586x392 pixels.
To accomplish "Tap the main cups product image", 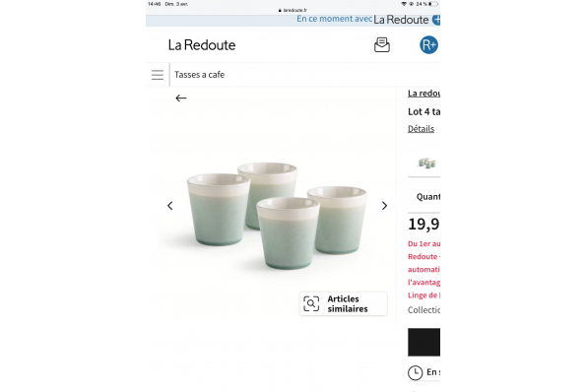I will click(277, 215).
